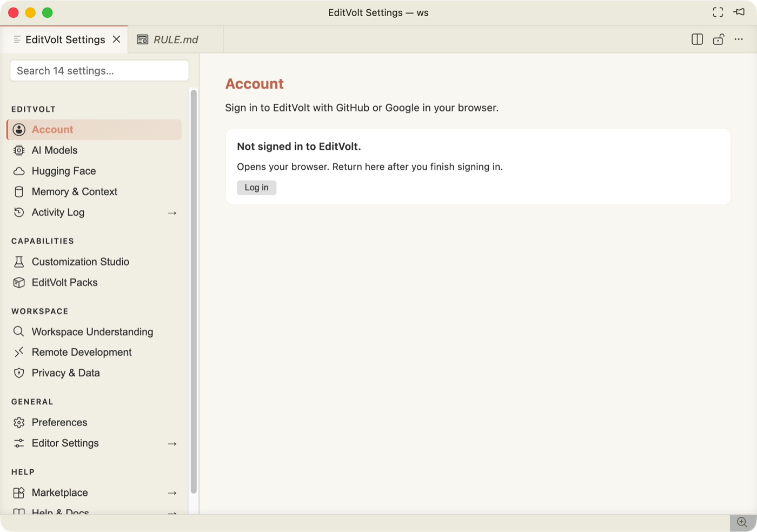Click the AI Models chip icon
Image resolution: width=757 pixels, height=532 pixels.
[x=19, y=150]
